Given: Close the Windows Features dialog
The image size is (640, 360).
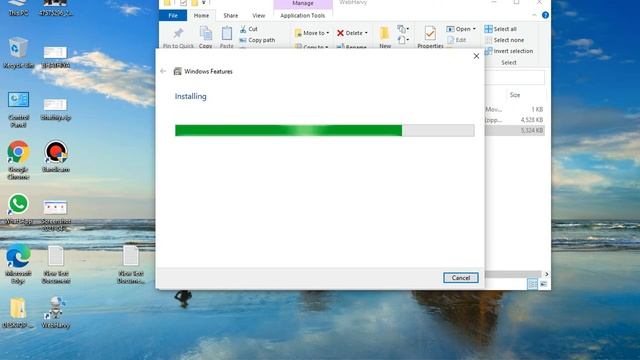Looking at the screenshot, I should click(x=476, y=56).
